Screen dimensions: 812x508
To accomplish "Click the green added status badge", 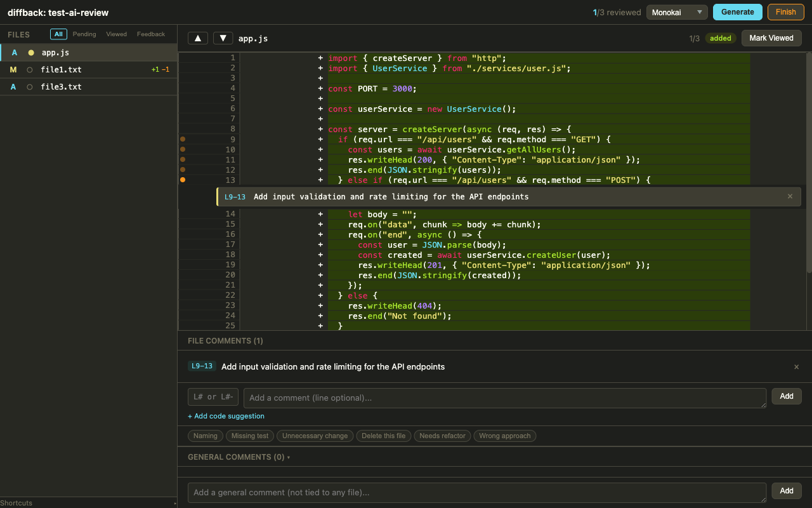I will [x=721, y=38].
